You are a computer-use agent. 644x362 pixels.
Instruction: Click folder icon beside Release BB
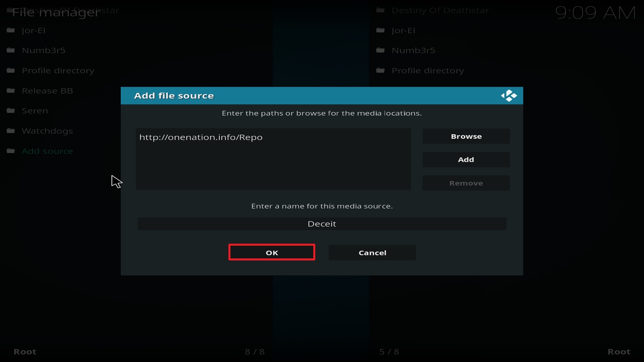click(x=11, y=90)
